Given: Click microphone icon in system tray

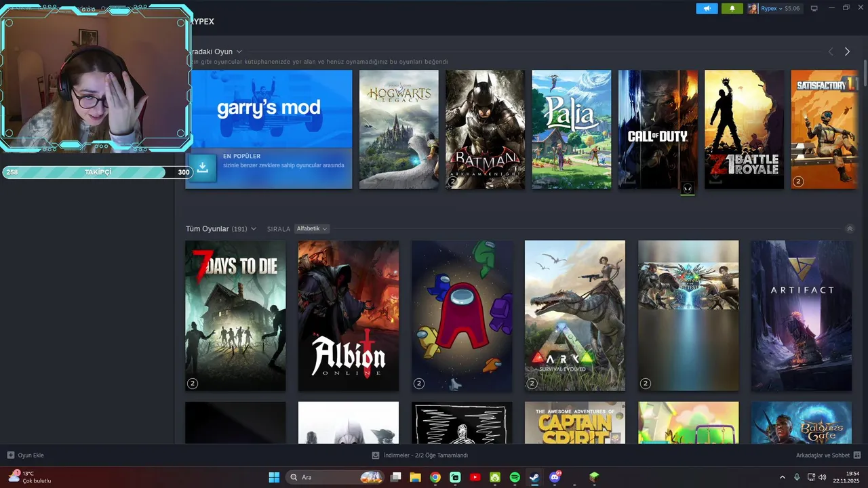Looking at the screenshot, I should [x=797, y=477].
